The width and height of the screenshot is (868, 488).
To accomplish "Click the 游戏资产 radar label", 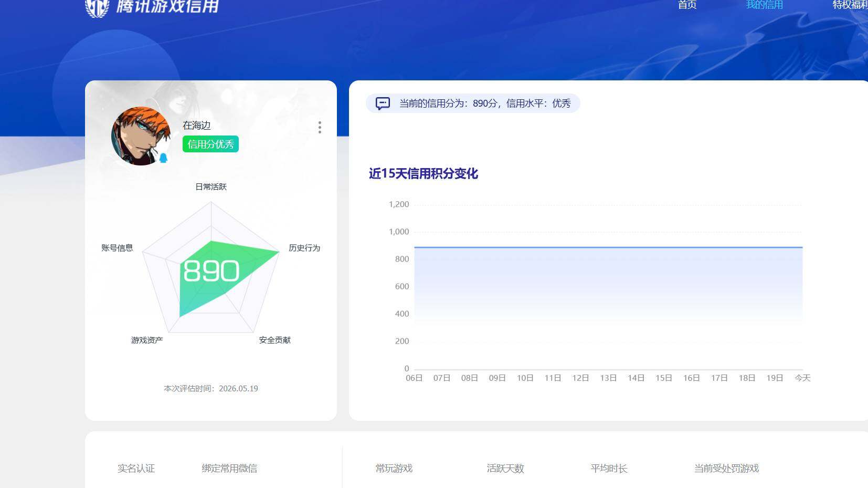I will pos(147,340).
